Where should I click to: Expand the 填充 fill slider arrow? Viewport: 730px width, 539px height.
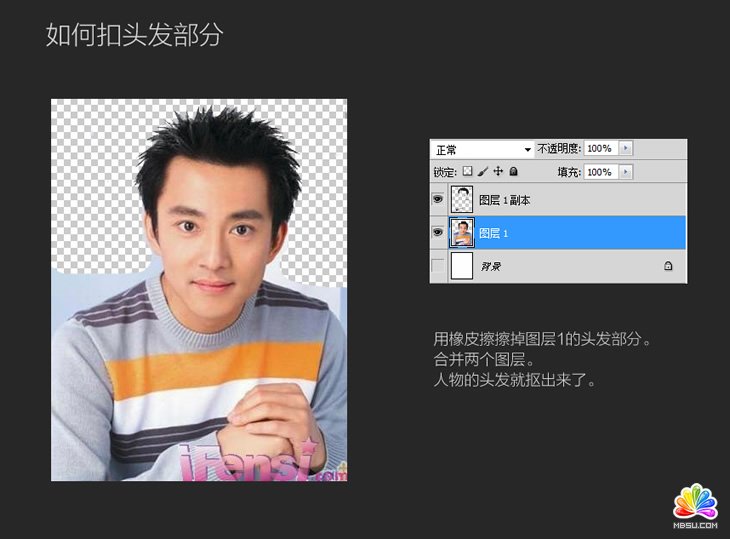point(626,172)
